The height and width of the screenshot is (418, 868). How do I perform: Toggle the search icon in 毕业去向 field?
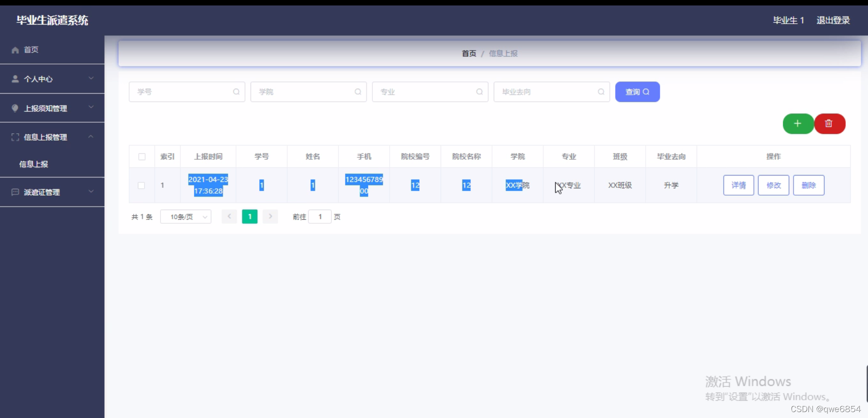601,91
